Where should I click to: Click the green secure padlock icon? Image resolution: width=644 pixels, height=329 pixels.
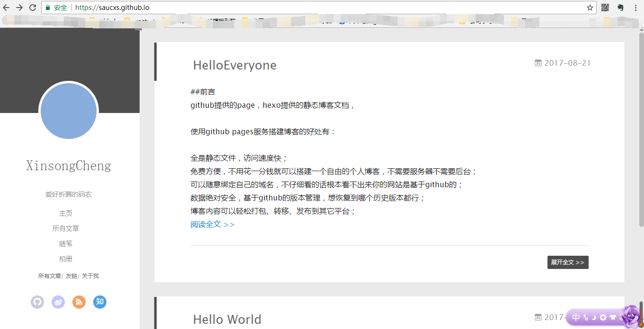click(x=48, y=8)
